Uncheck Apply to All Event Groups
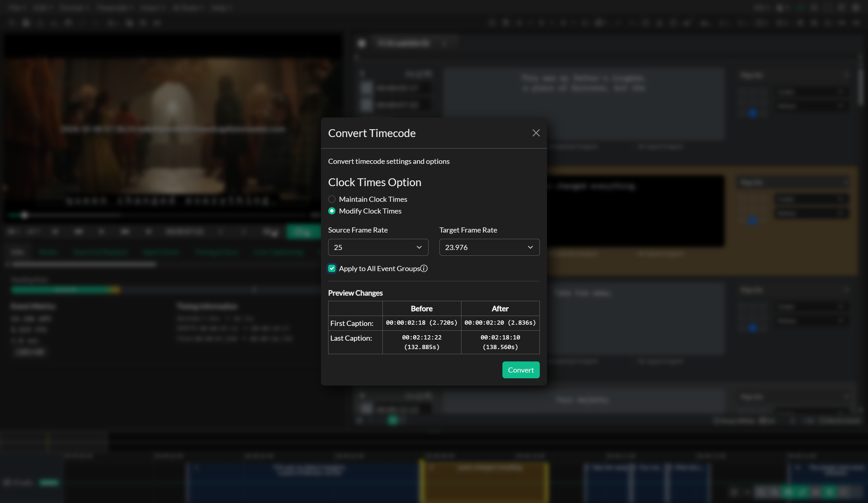Screen dimensions: 868x503 pyautogui.click(x=332, y=268)
